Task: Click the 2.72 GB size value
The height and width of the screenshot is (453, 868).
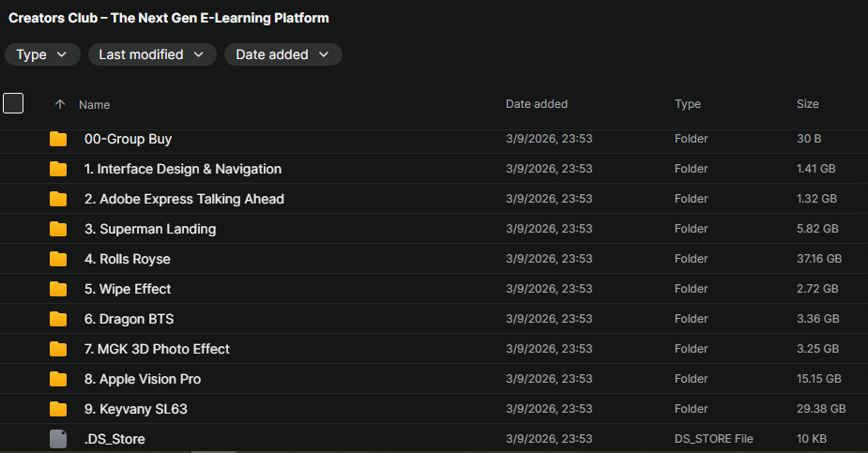Action: click(x=817, y=289)
